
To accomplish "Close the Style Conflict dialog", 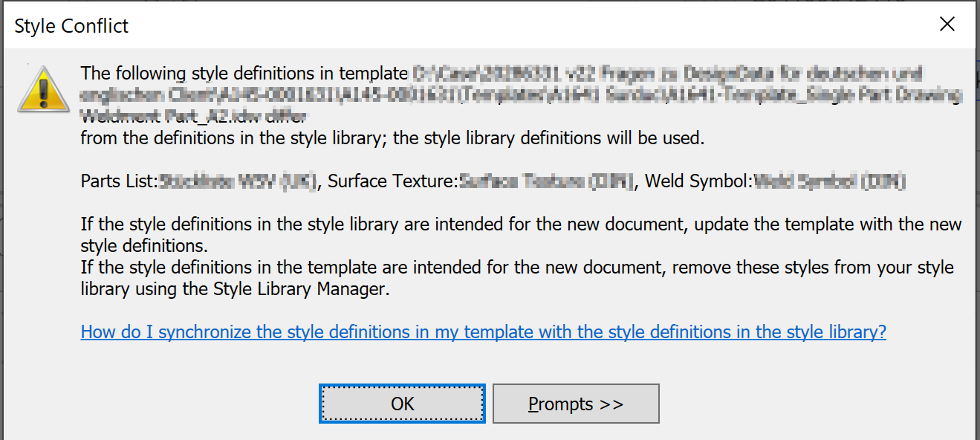I will (947, 25).
